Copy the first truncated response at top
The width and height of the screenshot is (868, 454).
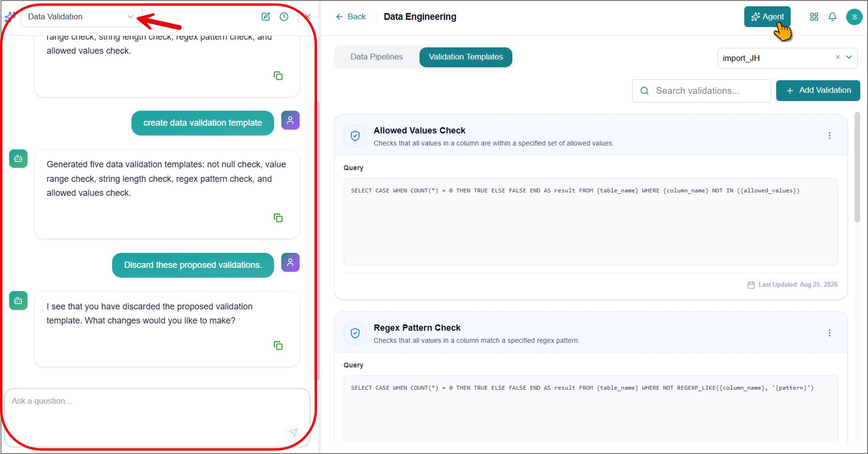278,76
